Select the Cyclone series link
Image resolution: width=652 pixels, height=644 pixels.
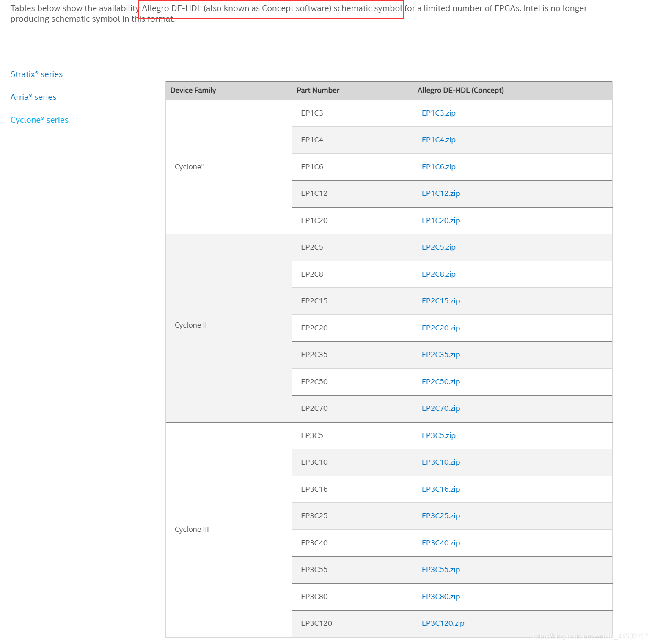39,120
